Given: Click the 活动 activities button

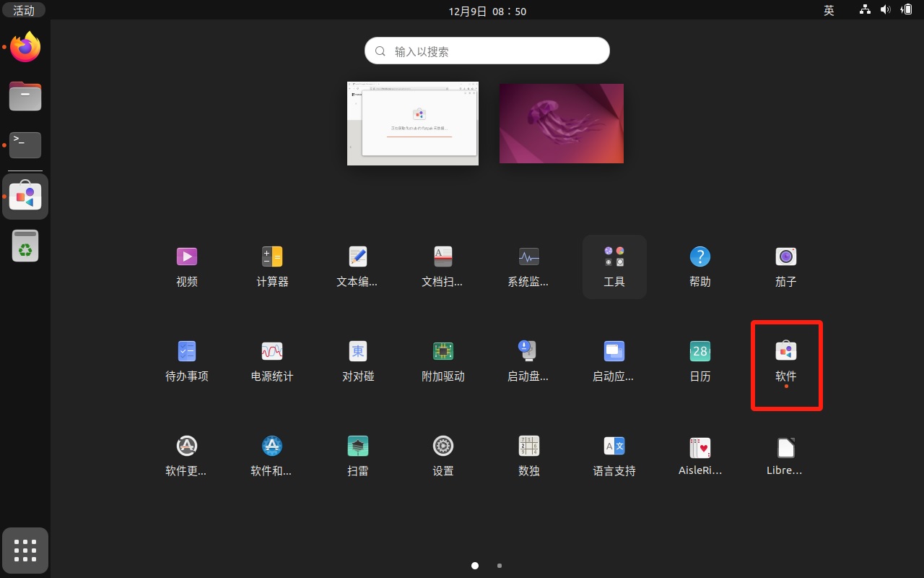Looking at the screenshot, I should click(x=24, y=10).
